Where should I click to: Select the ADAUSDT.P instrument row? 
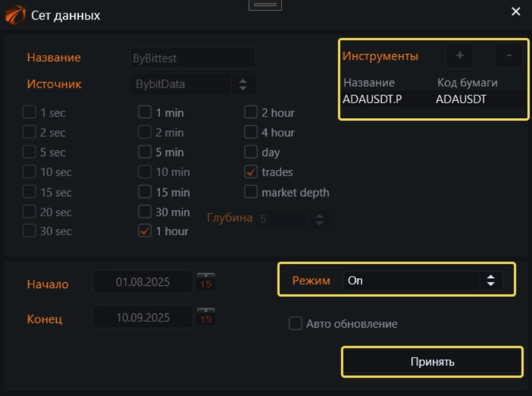click(x=434, y=99)
